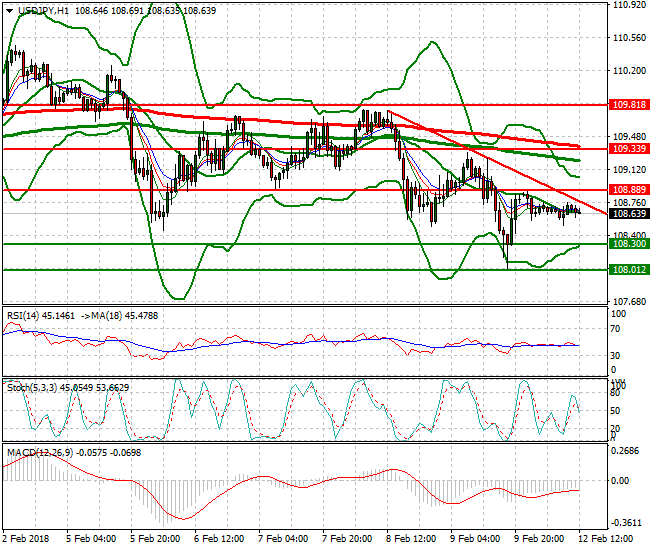Select the 8 Feb 12:00 time axis label
Viewport: 650px width, 550px height.
[x=411, y=539]
